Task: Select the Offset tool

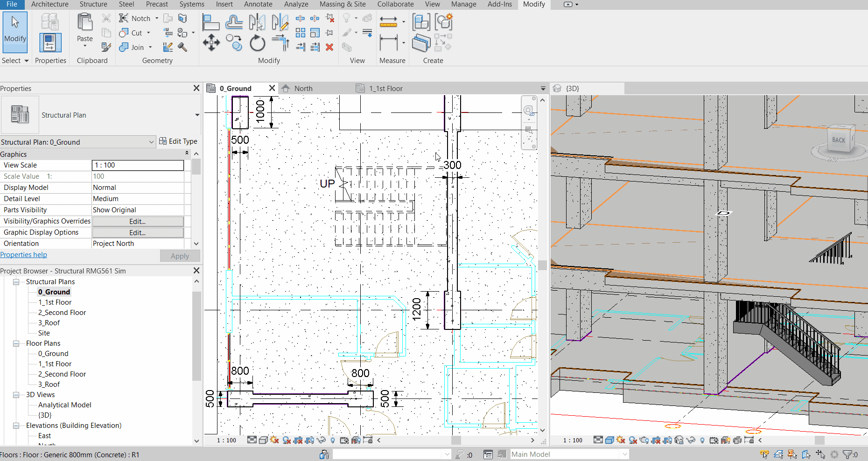Action: coord(234,22)
